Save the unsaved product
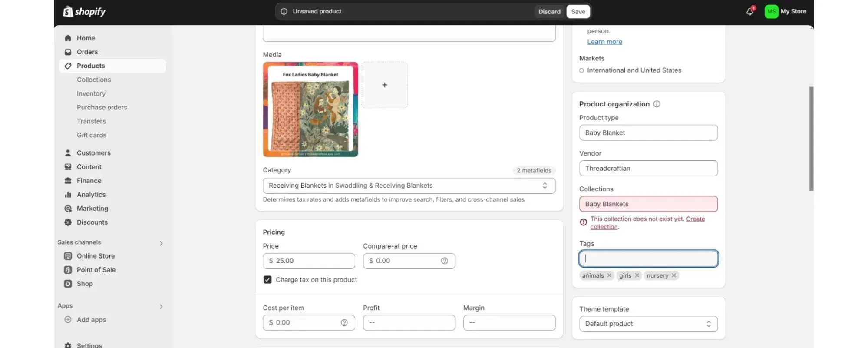The image size is (868, 348). click(578, 12)
